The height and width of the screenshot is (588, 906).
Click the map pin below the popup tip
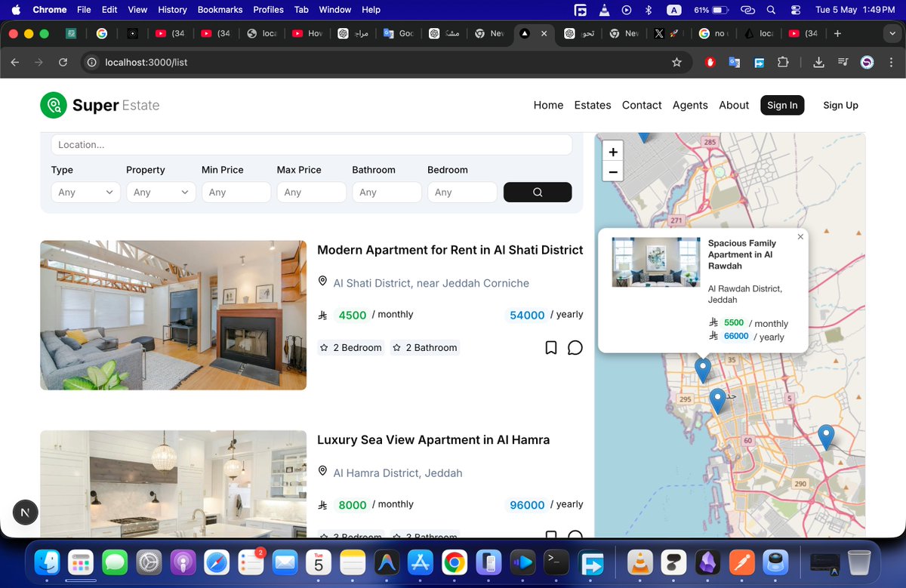(x=703, y=369)
